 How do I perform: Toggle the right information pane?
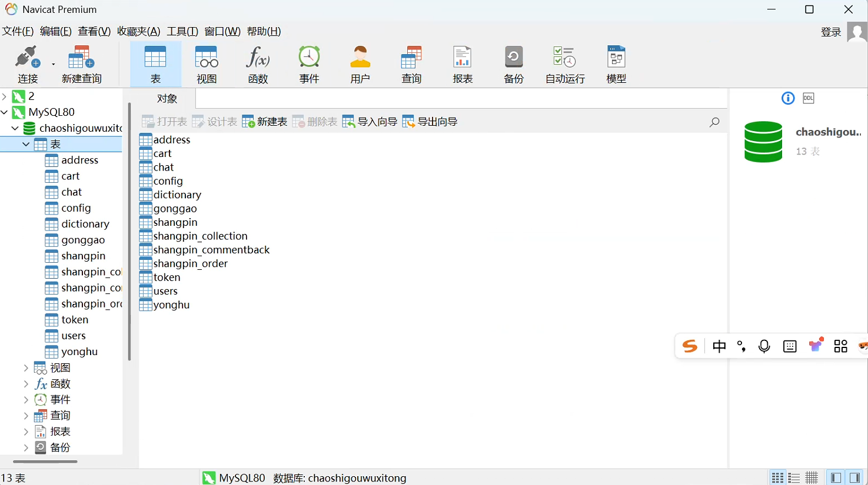tap(855, 478)
